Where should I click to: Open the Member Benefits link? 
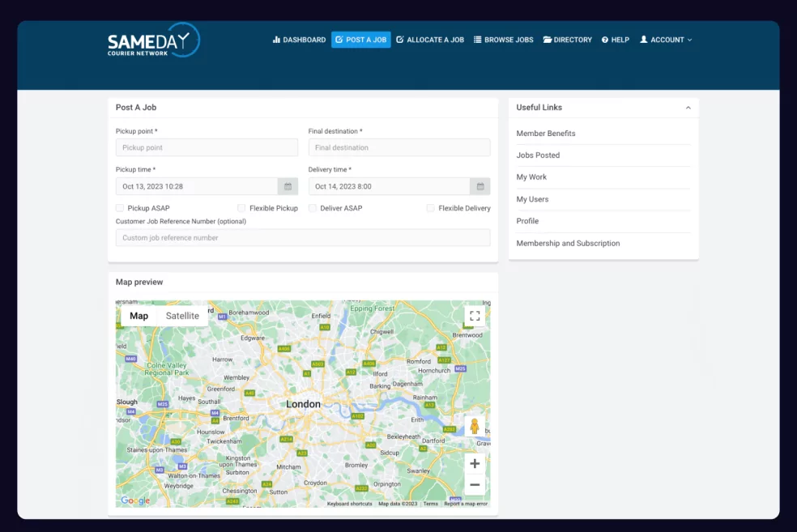(546, 133)
